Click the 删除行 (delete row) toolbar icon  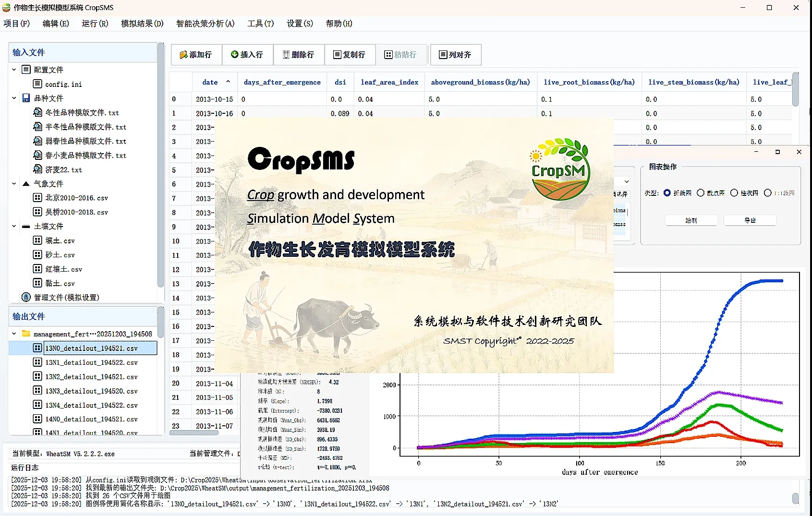pyautogui.click(x=286, y=55)
